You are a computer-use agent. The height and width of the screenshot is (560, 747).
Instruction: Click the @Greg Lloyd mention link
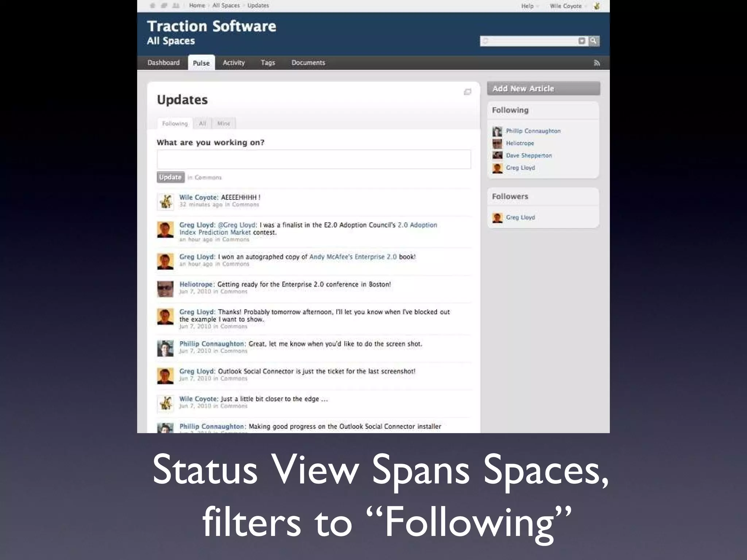tap(237, 225)
